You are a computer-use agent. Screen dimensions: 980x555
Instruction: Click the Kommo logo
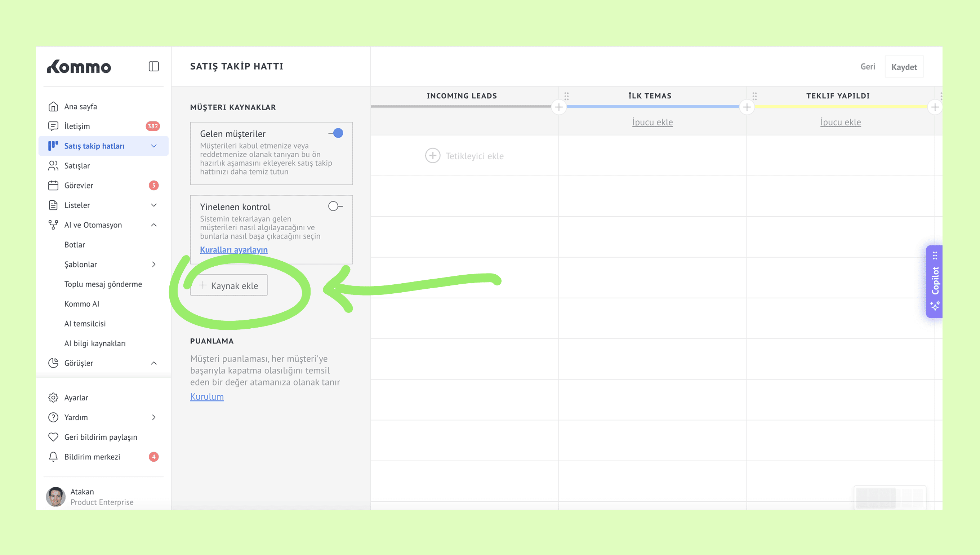(x=79, y=67)
